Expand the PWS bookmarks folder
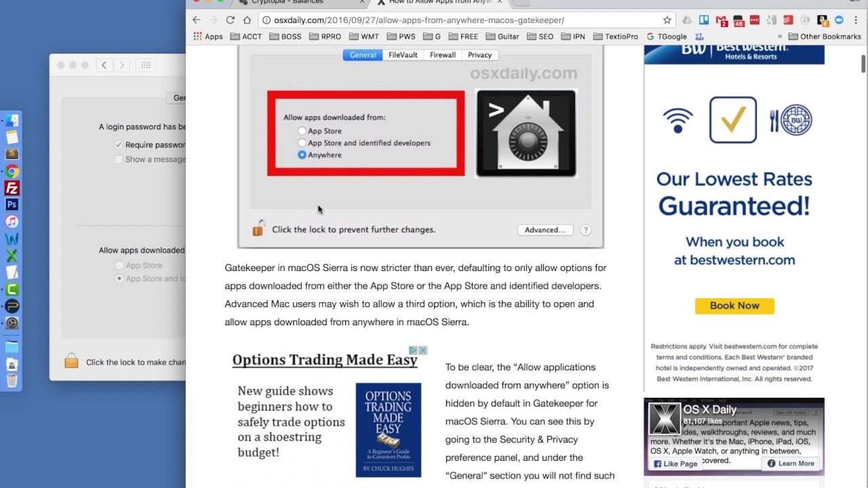The height and width of the screenshot is (488, 868). click(x=401, y=37)
